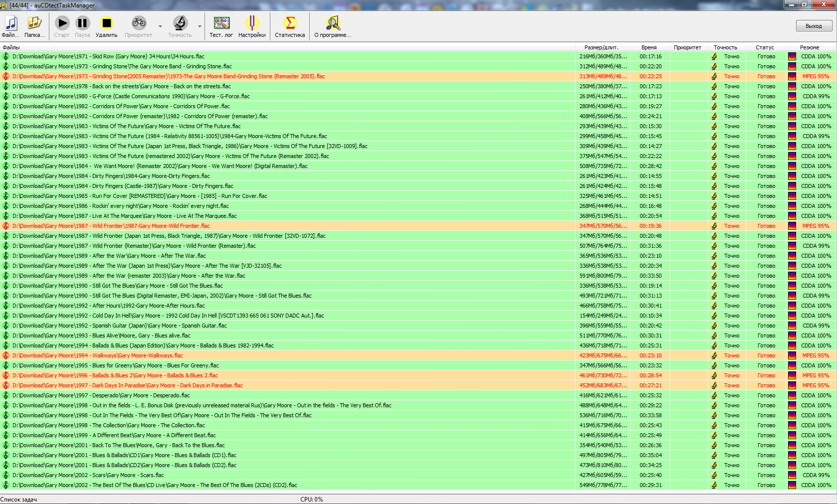Click spectrum icon in red Wild Frontier row
The image size is (837, 504).
tap(792, 226)
